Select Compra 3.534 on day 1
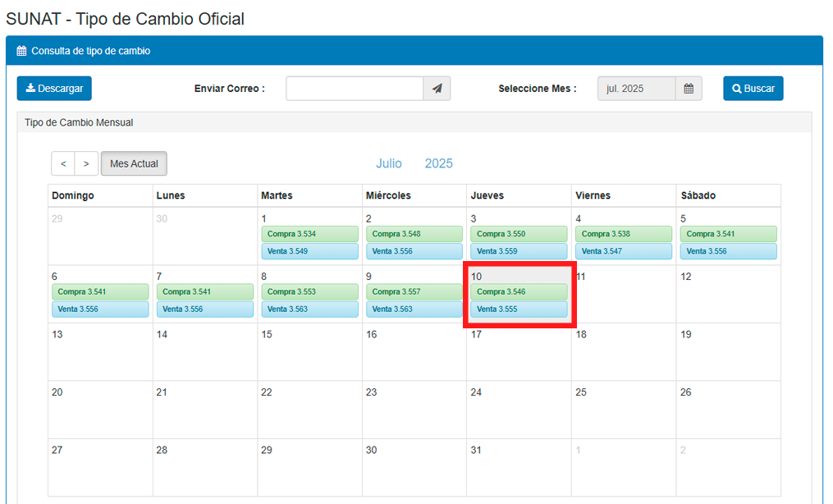Viewport: 833px width, 504px height. (x=309, y=234)
